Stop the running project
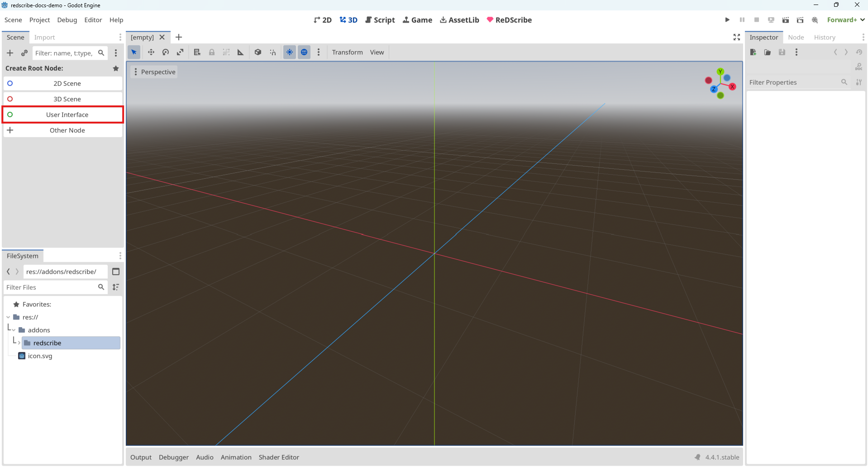The width and height of the screenshot is (868, 467). coord(757,20)
